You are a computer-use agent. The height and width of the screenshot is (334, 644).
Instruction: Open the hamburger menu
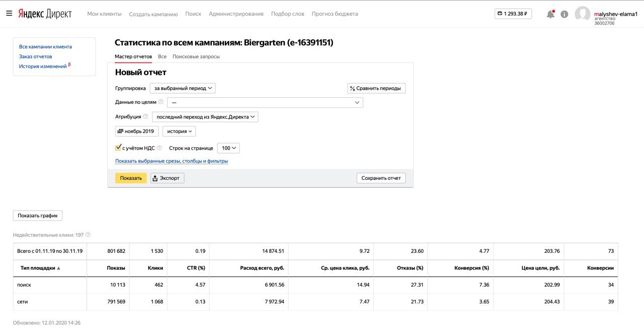coord(9,14)
